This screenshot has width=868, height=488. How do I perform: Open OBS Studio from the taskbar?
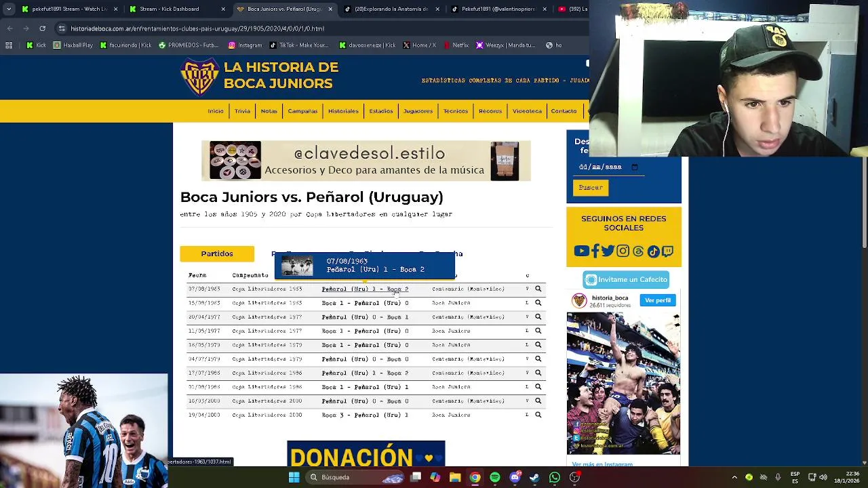574,477
